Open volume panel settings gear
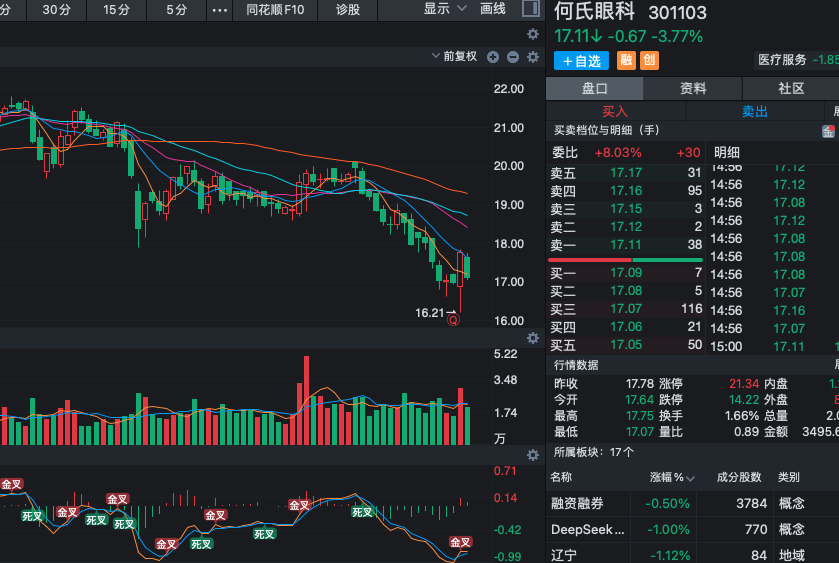 point(532,338)
